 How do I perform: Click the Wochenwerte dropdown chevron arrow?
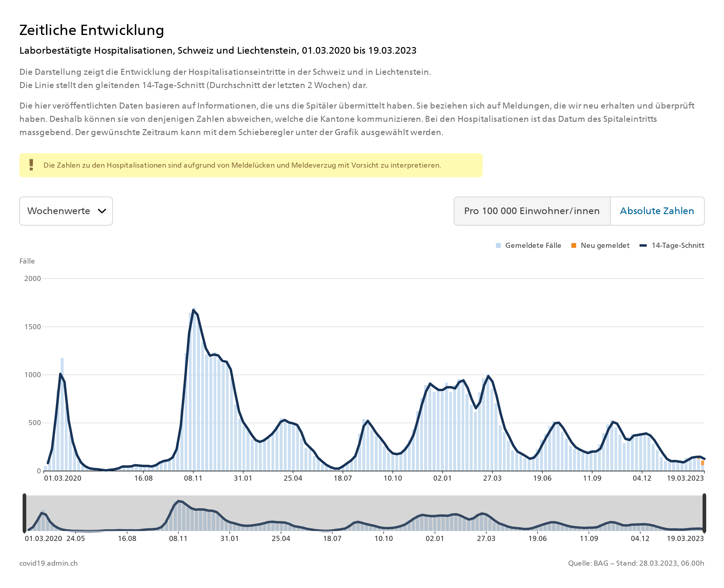pyautogui.click(x=102, y=211)
